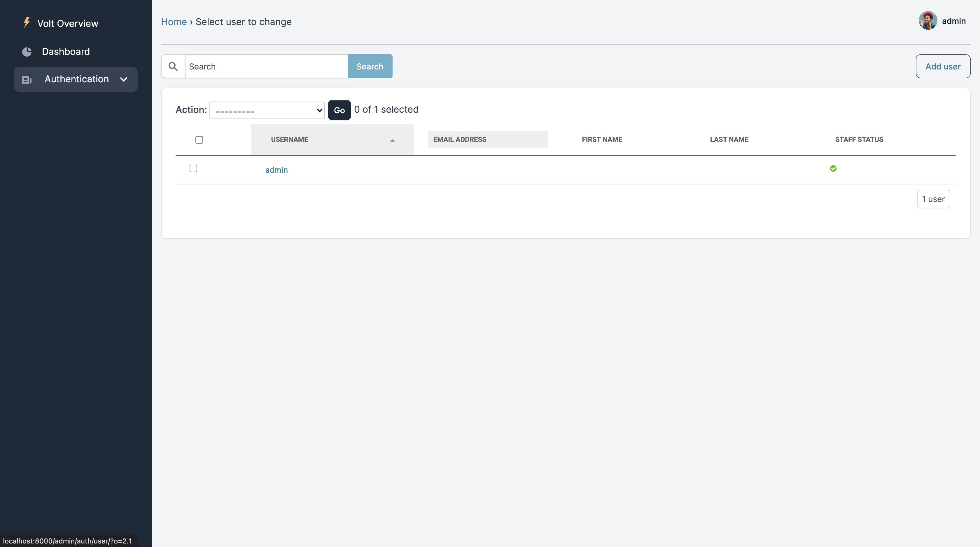Click the Dashboard pie chart icon

pos(27,52)
